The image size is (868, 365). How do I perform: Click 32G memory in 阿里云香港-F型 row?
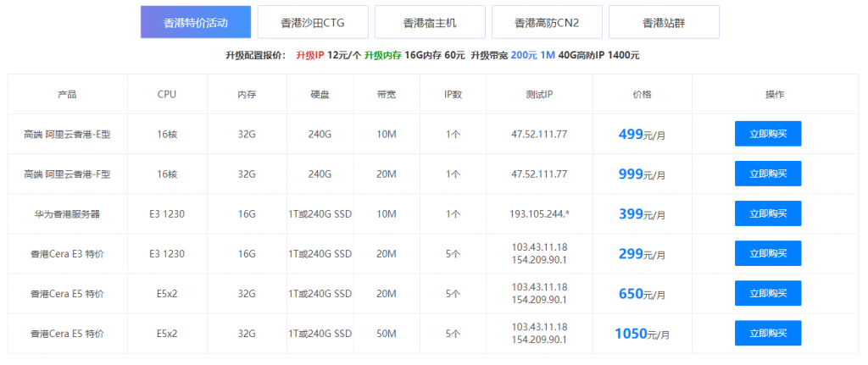pyautogui.click(x=247, y=174)
